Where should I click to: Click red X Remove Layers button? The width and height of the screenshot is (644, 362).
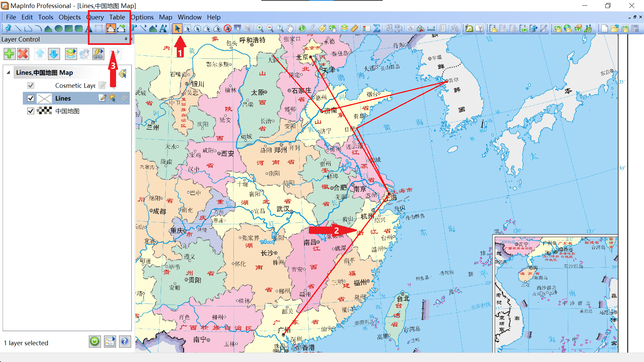coord(23,54)
